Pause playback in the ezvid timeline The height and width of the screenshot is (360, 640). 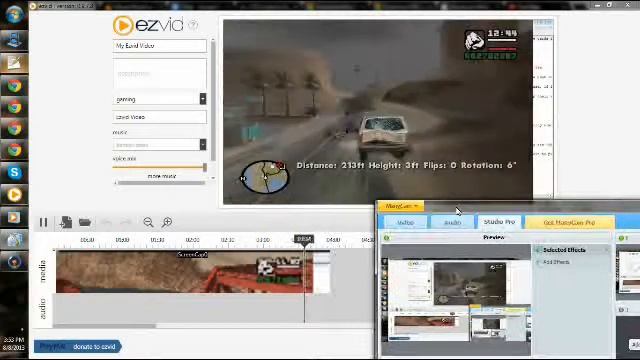click(x=43, y=222)
